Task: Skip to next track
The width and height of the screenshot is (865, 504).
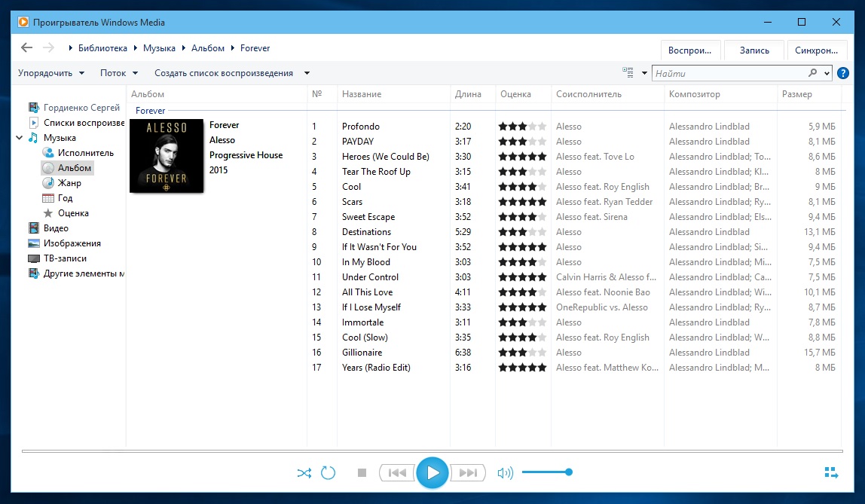Action: (x=468, y=472)
